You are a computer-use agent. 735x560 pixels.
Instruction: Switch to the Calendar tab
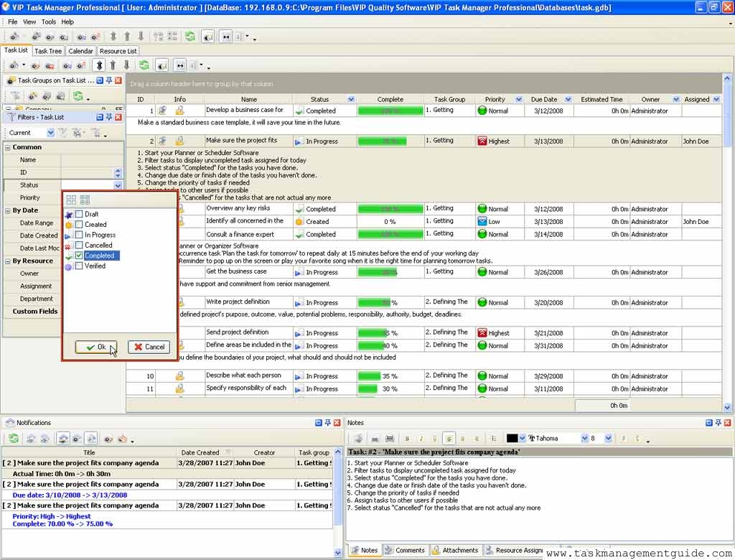click(x=80, y=51)
